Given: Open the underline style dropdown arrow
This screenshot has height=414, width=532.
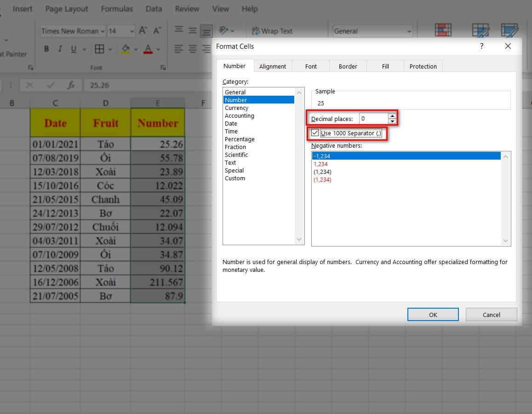Looking at the screenshot, I should coord(84,49).
